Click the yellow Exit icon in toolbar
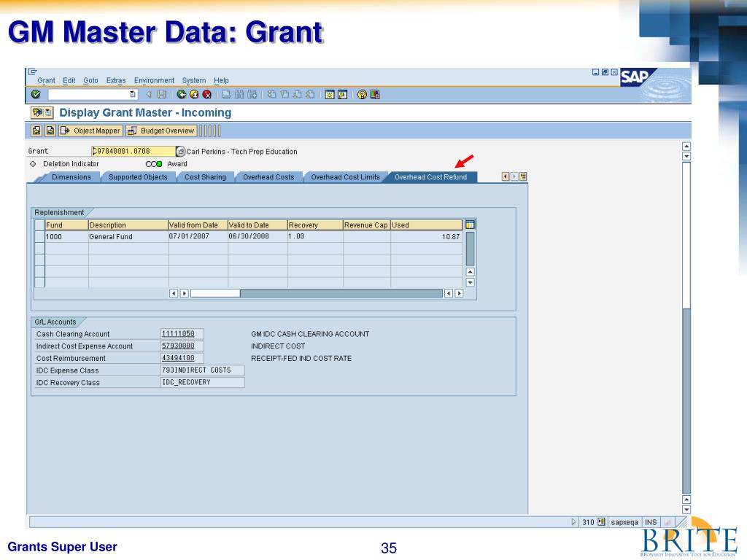The width and height of the screenshot is (747, 560). tap(194, 94)
